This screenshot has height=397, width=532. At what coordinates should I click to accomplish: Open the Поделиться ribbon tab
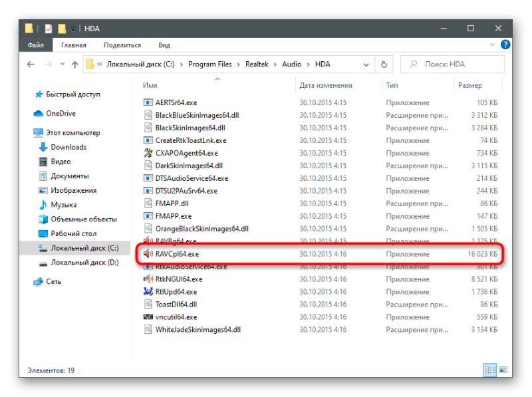coord(122,45)
